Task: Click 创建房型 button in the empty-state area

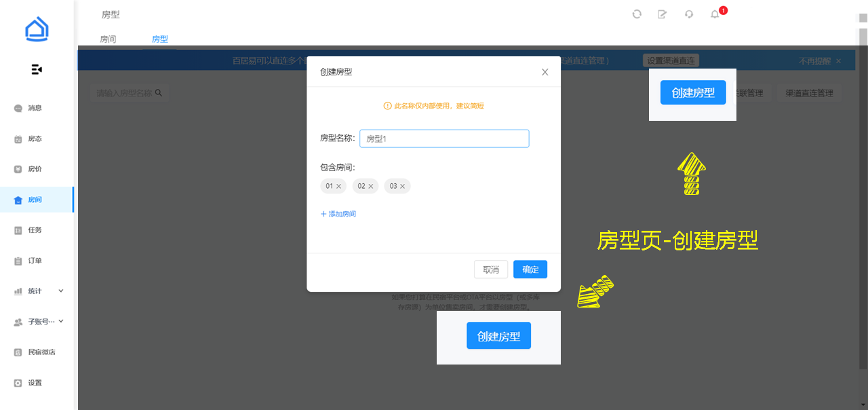Action: click(498, 336)
